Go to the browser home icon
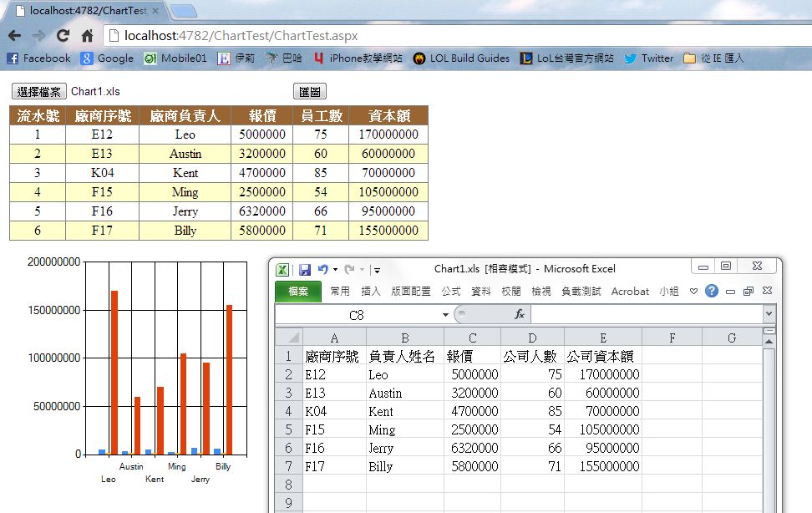This screenshot has width=812, height=513. pyautogui.click(x=88, y=36)
